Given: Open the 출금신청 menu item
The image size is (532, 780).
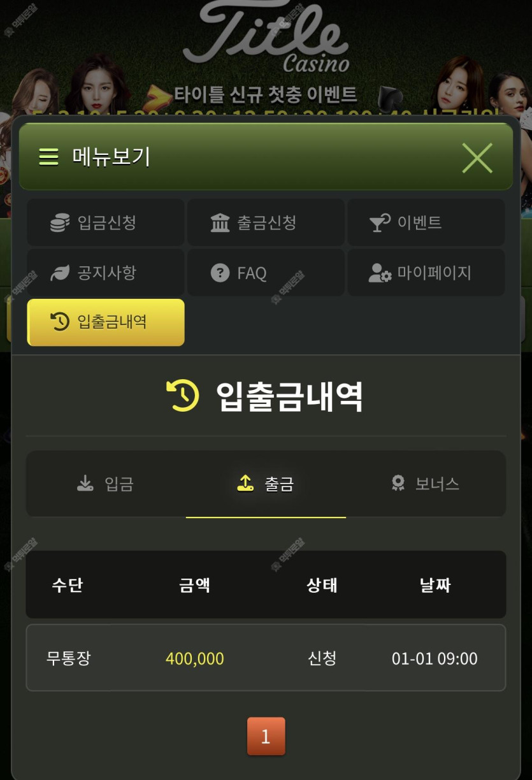Looking at the screenshot, I should [266, 222].
